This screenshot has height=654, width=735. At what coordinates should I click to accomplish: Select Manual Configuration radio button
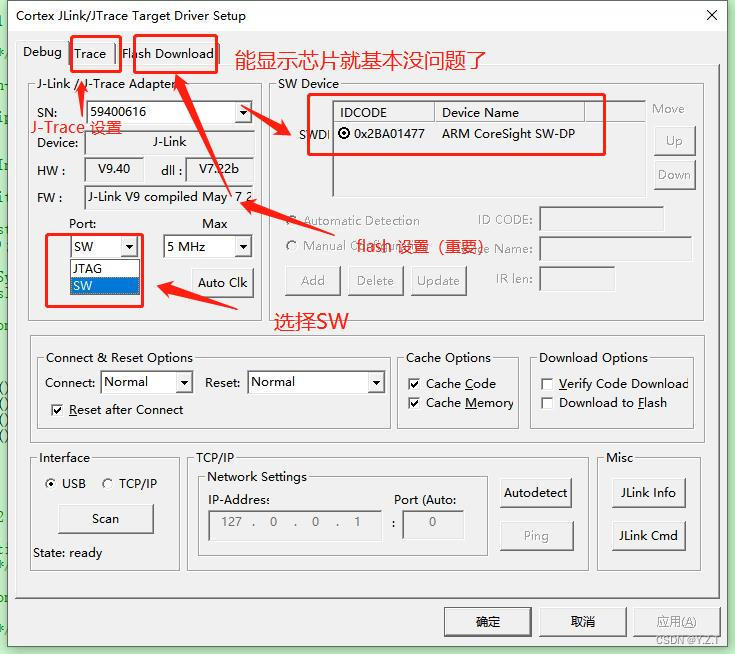pos(292,246)
